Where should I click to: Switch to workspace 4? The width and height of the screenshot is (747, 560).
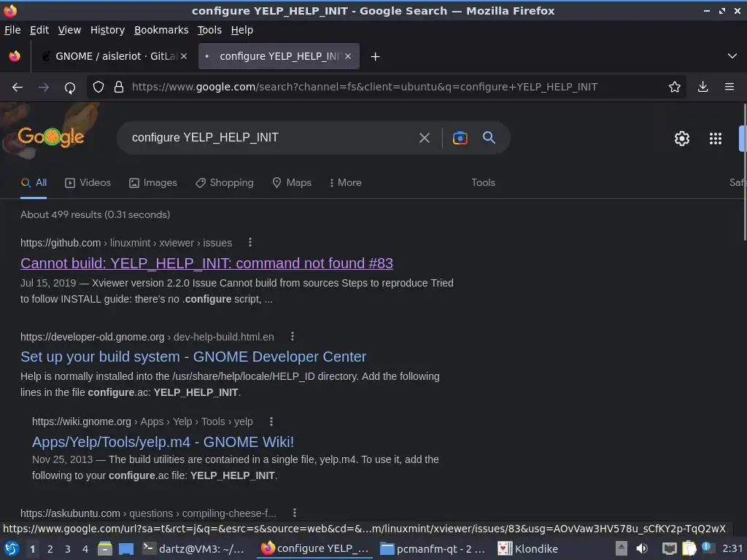point(85,549)
